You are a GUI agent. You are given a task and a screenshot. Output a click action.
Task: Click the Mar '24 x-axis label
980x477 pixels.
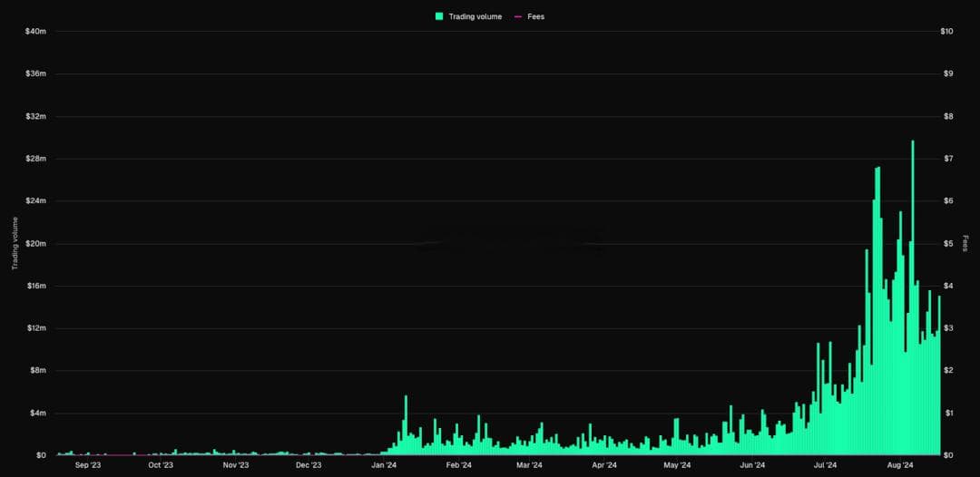pyautogui.click(x=529, y=464)
